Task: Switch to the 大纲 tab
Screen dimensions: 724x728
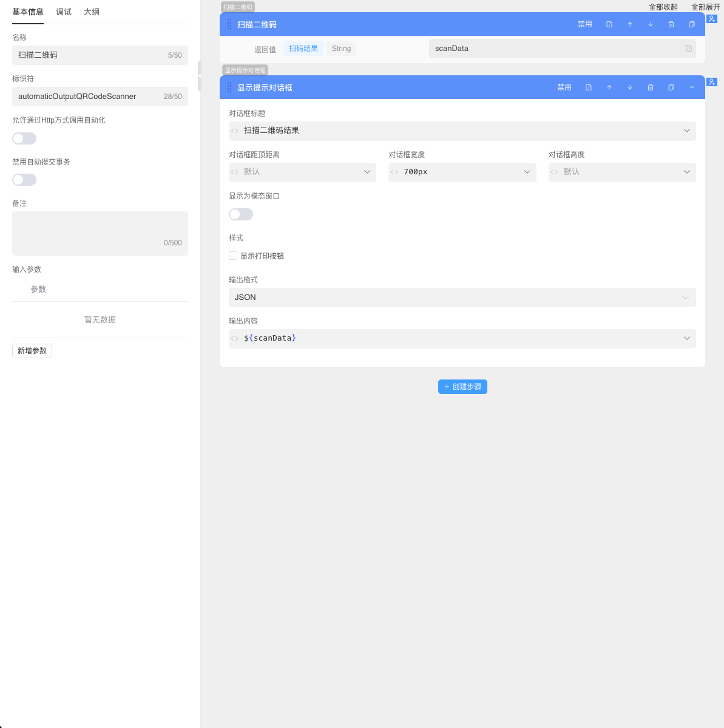Action: [92, 12]
